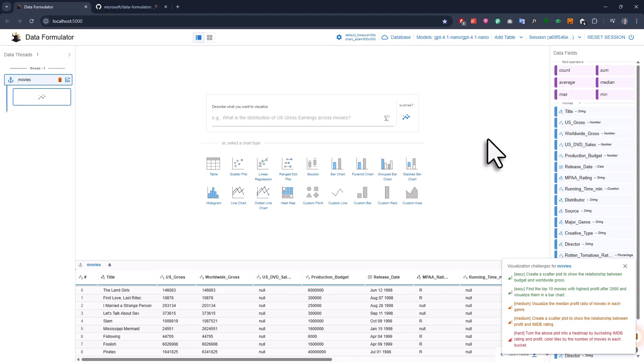Open the settings gear near default_timeout
Image resolution: width=644 pixels, height=362 pixels.
[x=339, y=37]
